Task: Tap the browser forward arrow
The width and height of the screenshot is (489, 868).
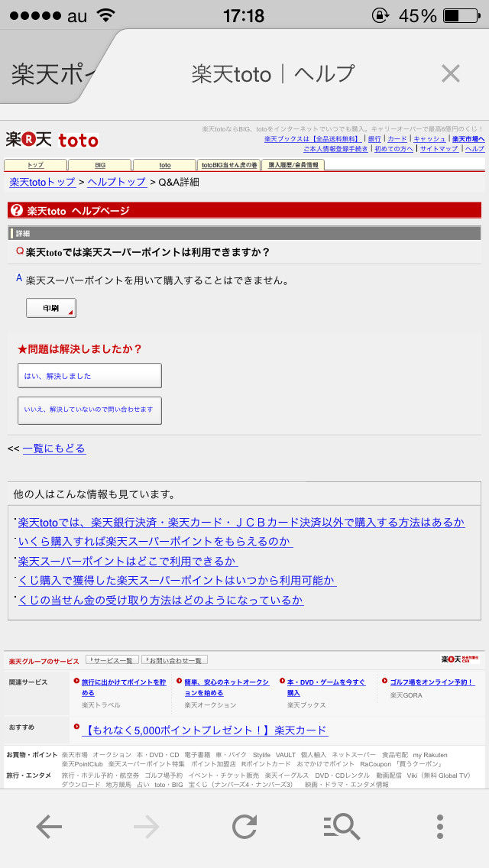Action: 146,828
